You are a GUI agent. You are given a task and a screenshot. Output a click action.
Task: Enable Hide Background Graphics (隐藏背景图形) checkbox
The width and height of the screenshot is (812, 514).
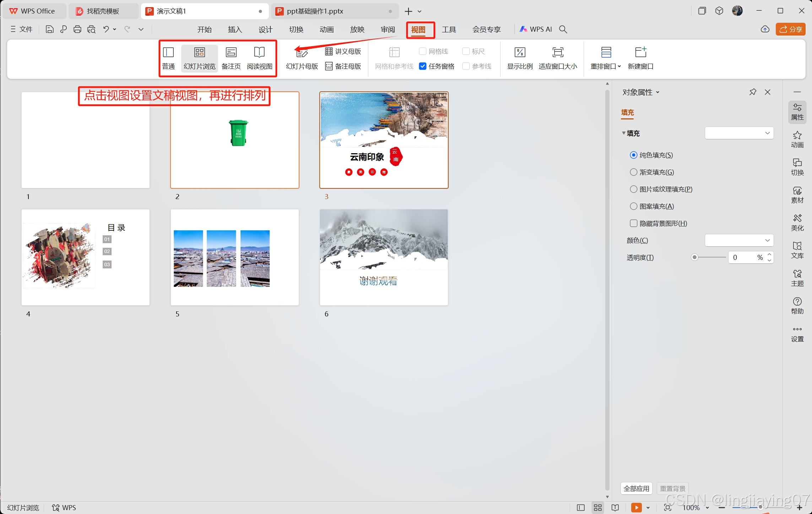coord(633,223)
